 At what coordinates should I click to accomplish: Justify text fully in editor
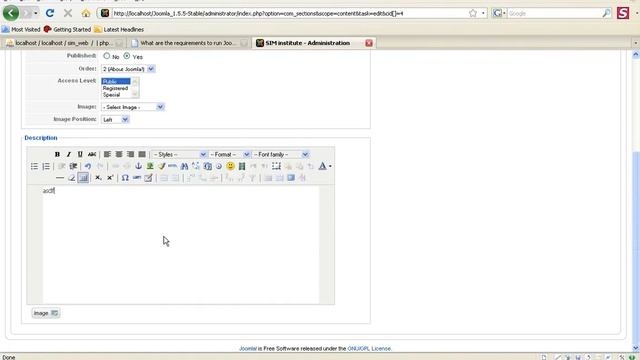142,154
